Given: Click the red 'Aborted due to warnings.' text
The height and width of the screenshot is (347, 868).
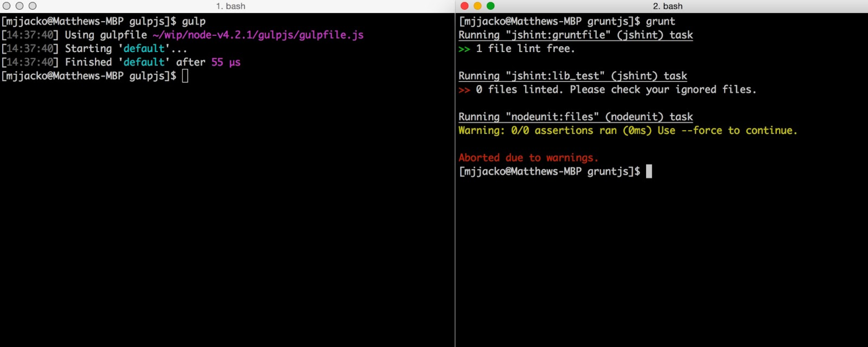Looking at the screenshot, I should 528,158.
